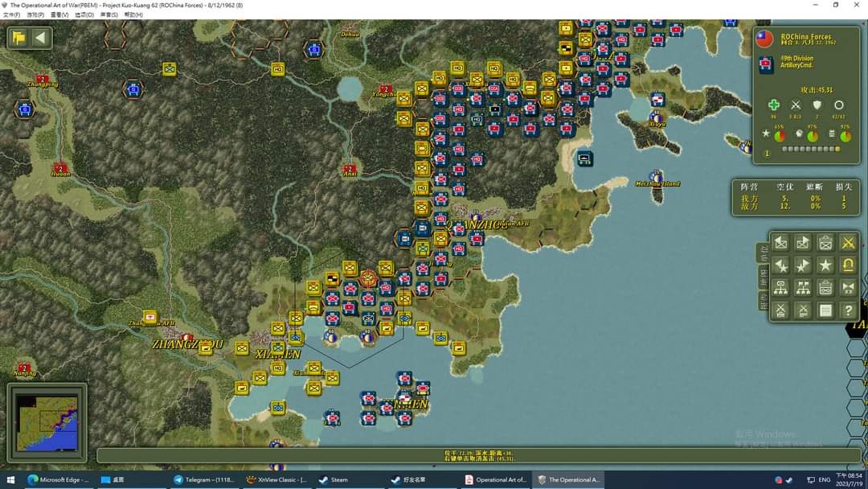Switch to Steam in the taskbar
The width and height of the screenshot is (868, 489).
click(334, 479)
